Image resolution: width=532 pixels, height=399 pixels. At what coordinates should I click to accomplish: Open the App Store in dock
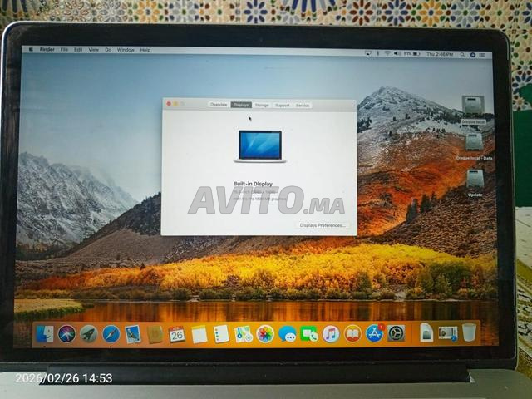(x=374, y=334)
